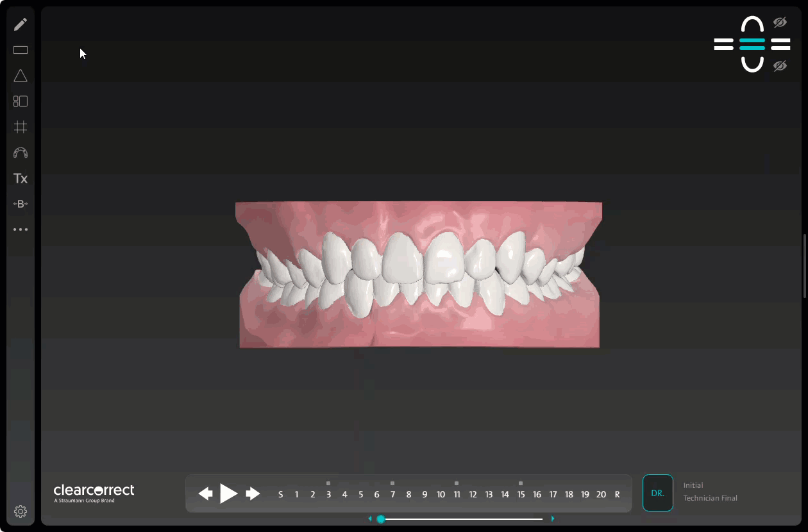Open the DR. doctor panel

click(x=657, y=493)
